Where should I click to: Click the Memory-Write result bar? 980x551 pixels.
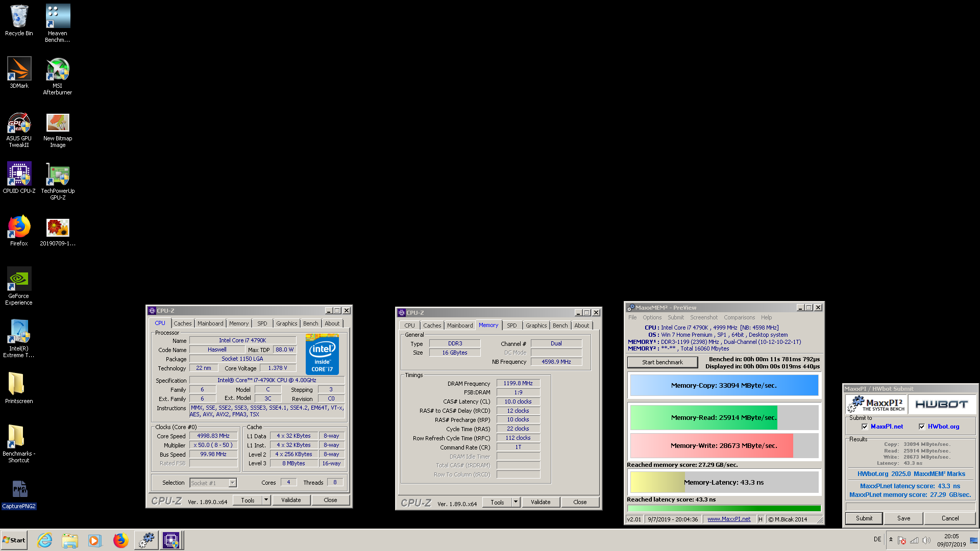(x=724, y=446)
